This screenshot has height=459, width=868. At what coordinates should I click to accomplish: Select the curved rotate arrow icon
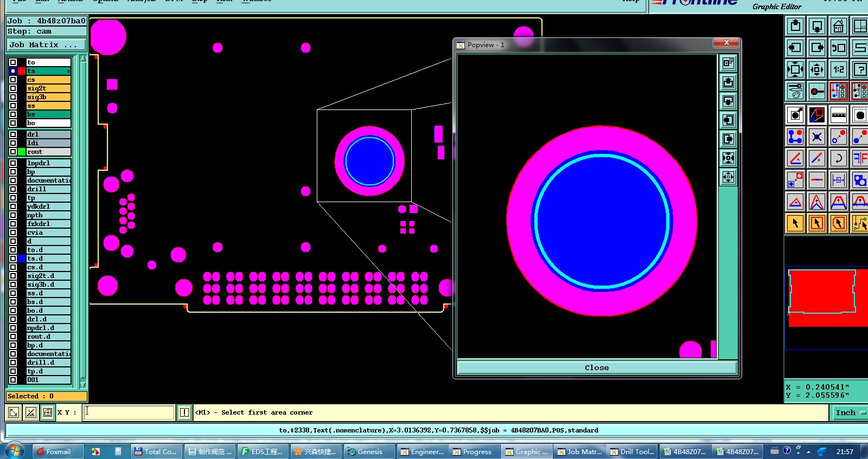(x=838, y=158)
